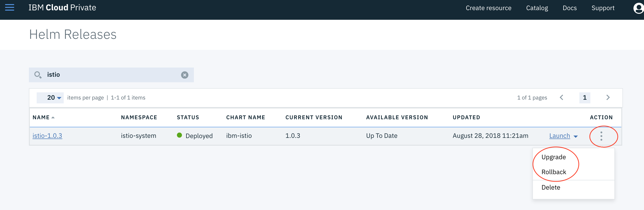The image size is (644, 210).
Task: Open Create resource in header
Action: tap(488, 8)
